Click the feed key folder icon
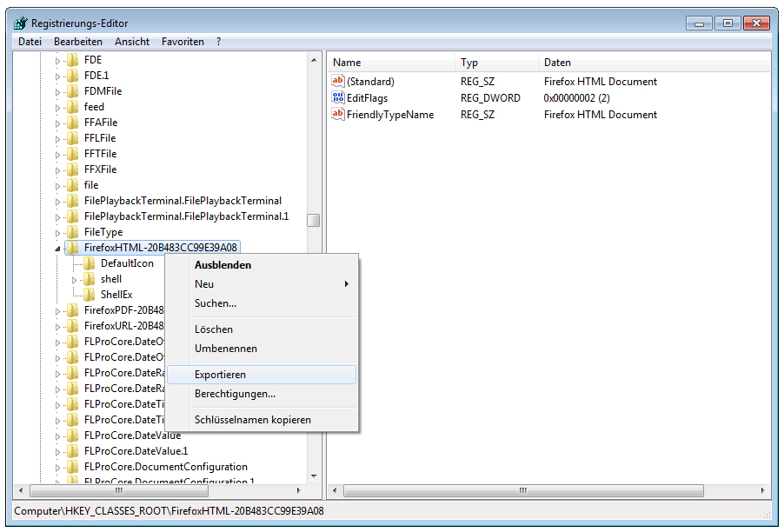784x532 pixels. point(73,107)
